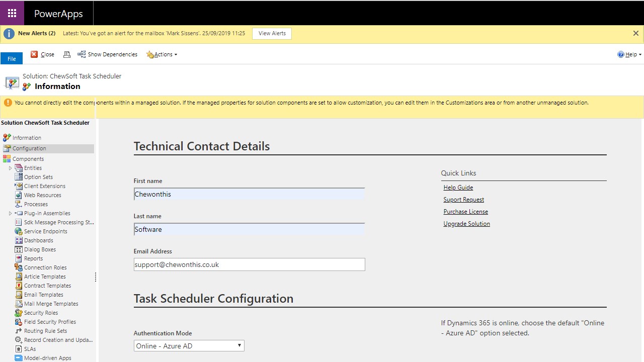644x362 pixels.
Task: Select Routing Rule Sets in the tree
Action: [x=45, y=331]
